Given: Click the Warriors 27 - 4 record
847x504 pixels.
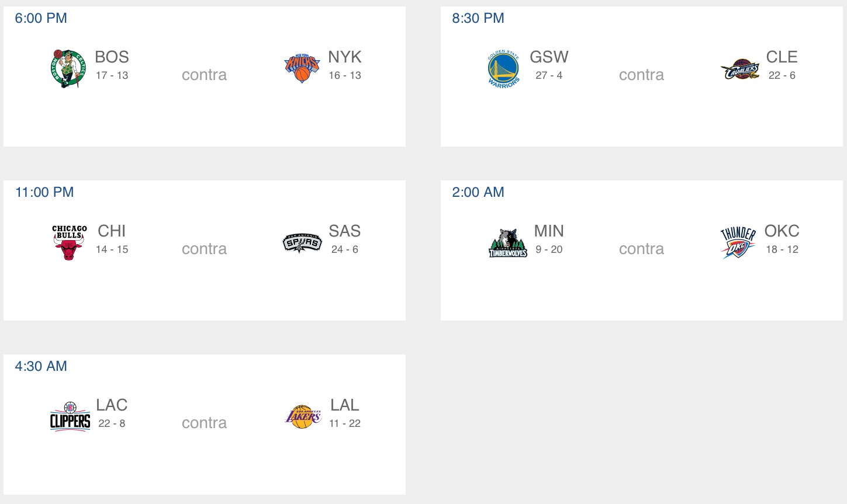Looking at the screenshot, I should coord(549,75).
